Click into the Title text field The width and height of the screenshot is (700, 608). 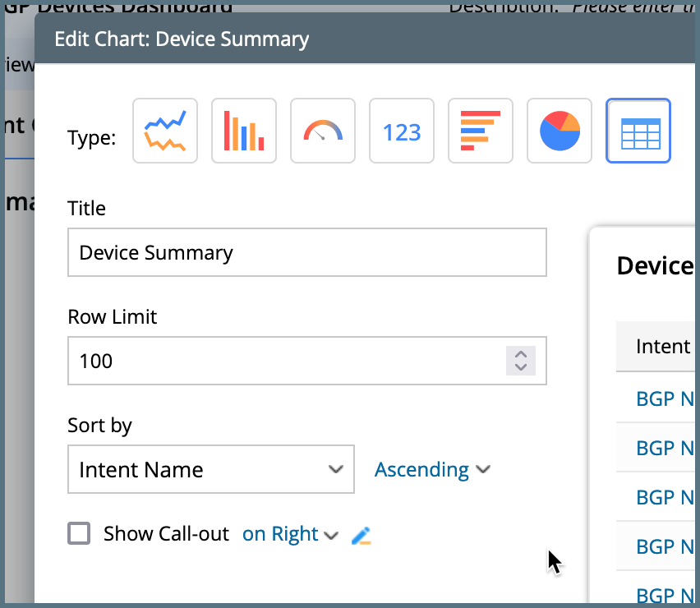306,252
